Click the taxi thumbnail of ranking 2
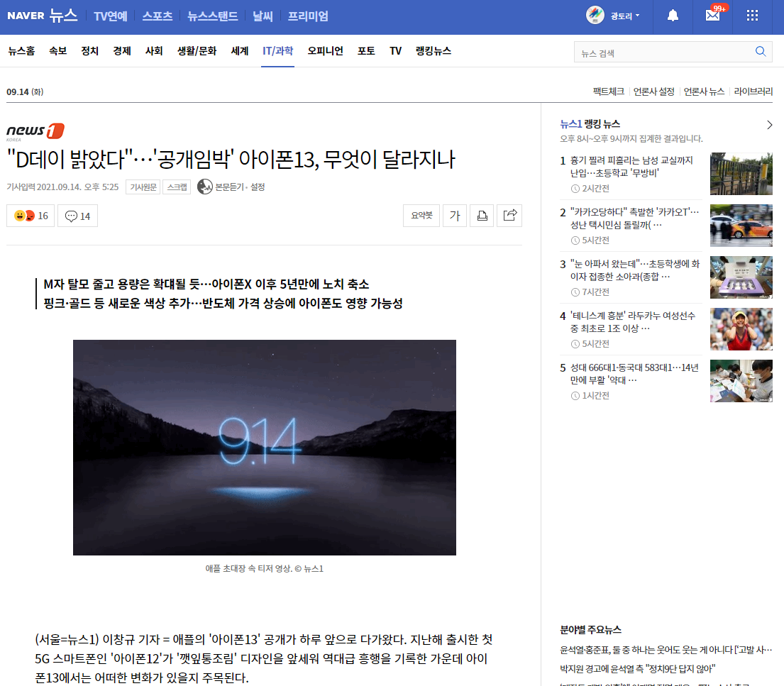The height and width of the screenshot is (686, 784). [741, 226]
